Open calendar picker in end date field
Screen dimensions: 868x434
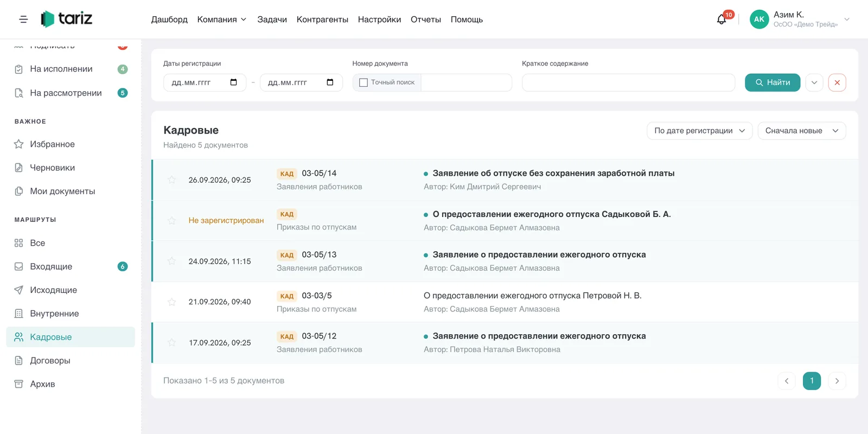tap(330, 82)
